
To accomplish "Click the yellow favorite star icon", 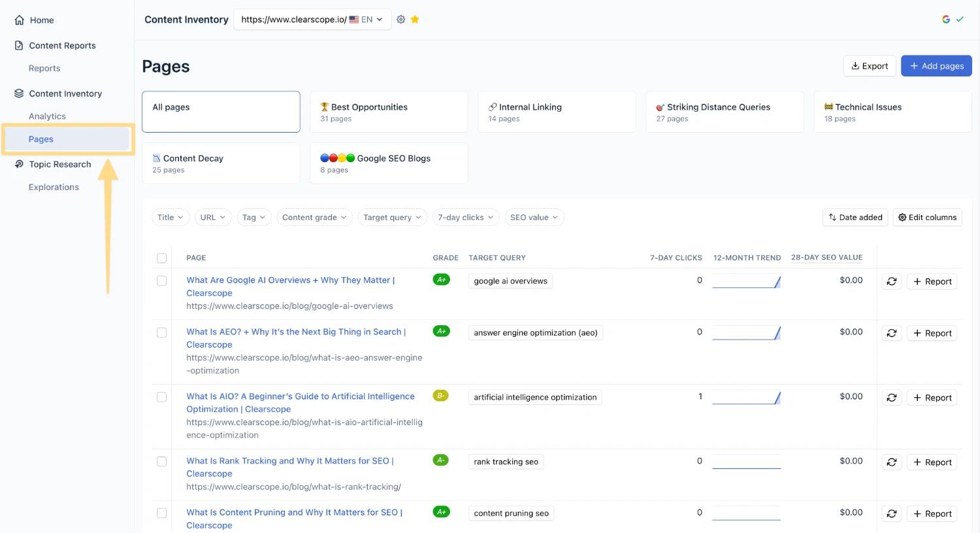I will 415,20.
